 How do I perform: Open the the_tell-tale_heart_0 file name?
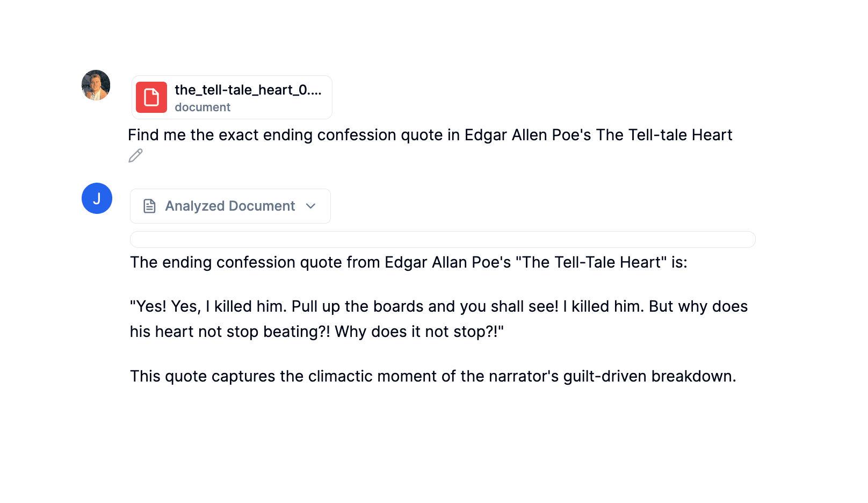tap(248, 90)
